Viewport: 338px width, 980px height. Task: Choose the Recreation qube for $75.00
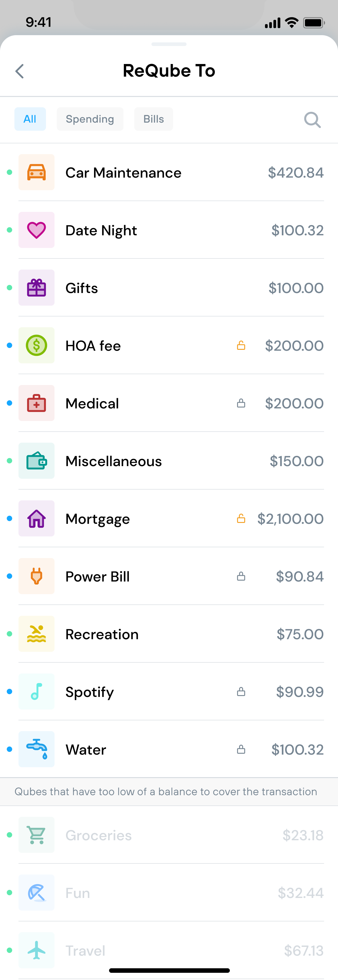click(169, 634)
